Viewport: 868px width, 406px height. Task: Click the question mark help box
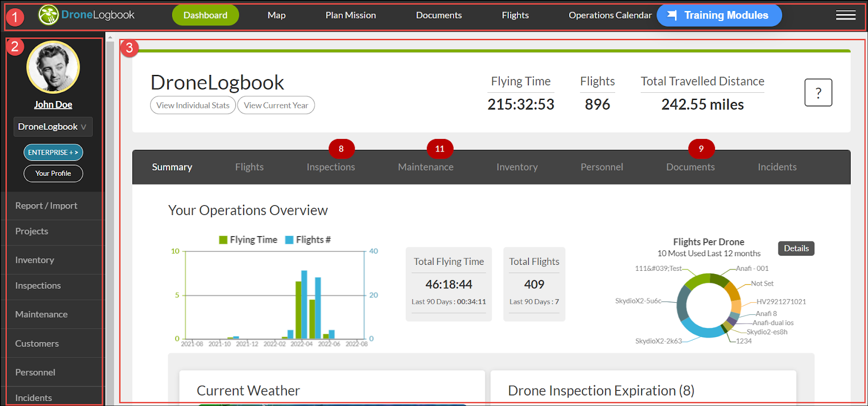coord(818,92)
